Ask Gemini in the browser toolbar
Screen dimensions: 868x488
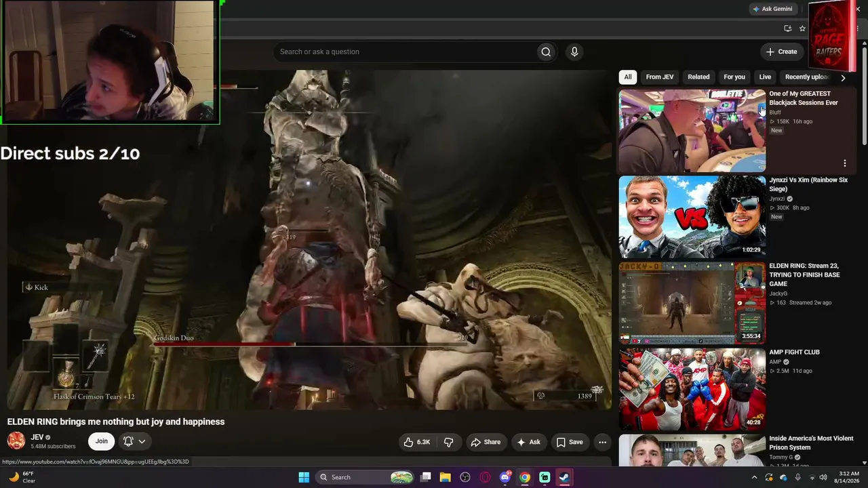click(x=772, y=9)
